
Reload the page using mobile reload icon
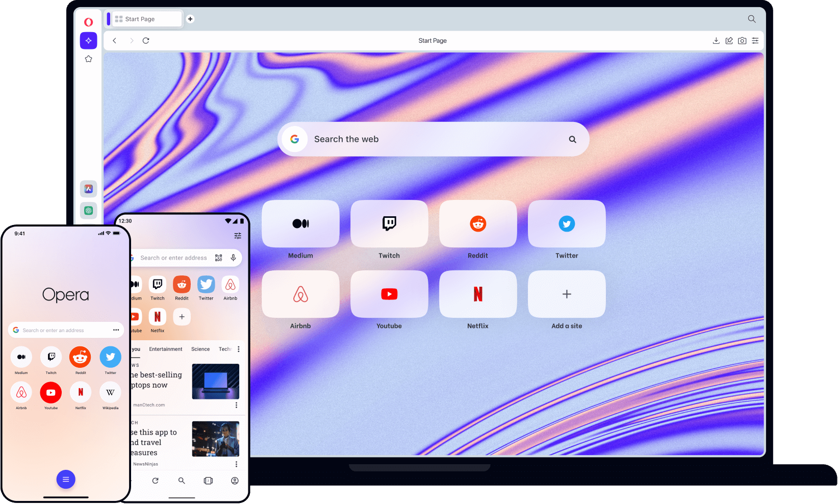(155, 481)
